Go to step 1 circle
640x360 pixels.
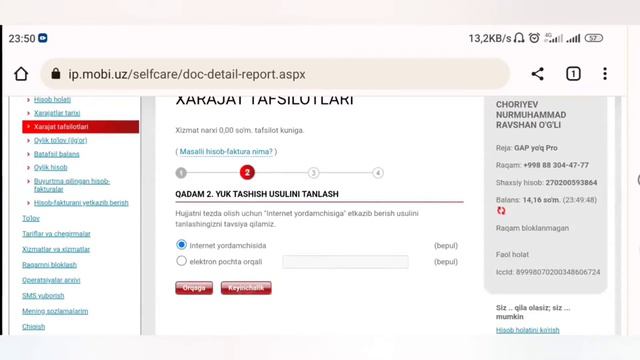(181, 173)
